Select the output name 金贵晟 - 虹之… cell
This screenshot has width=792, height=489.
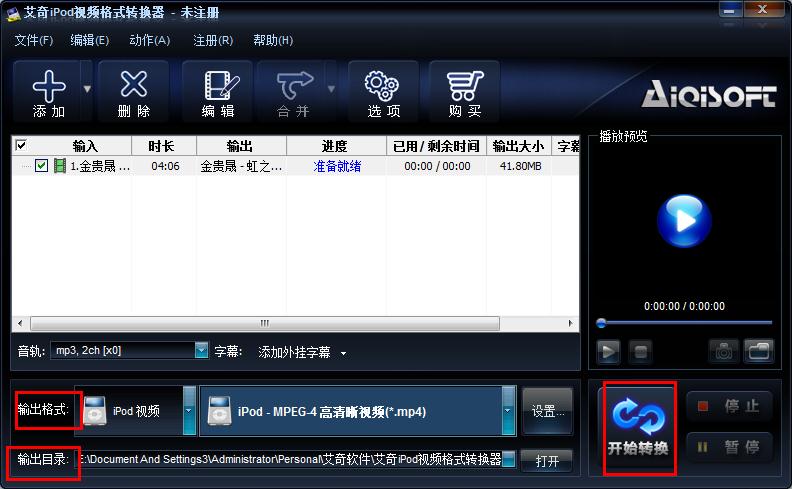pyautogui.click(x=241, y=166)
